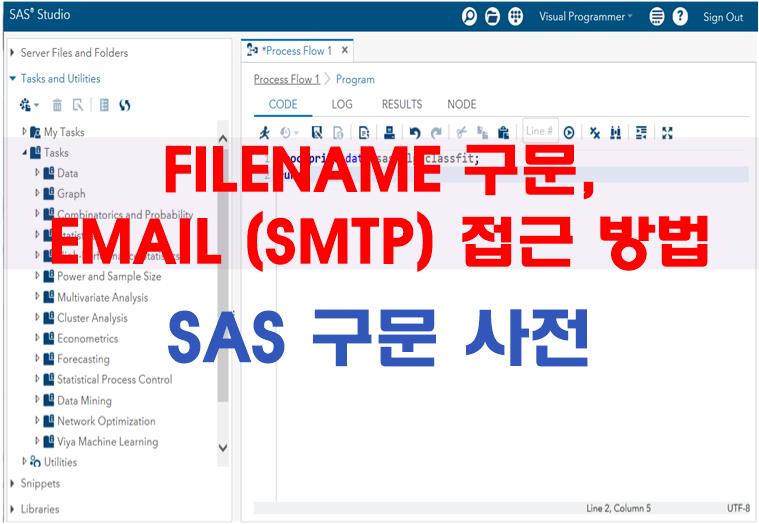Select the Multivariate Analysis folder
The image size is (759, 524).
(x=103, y=297)
